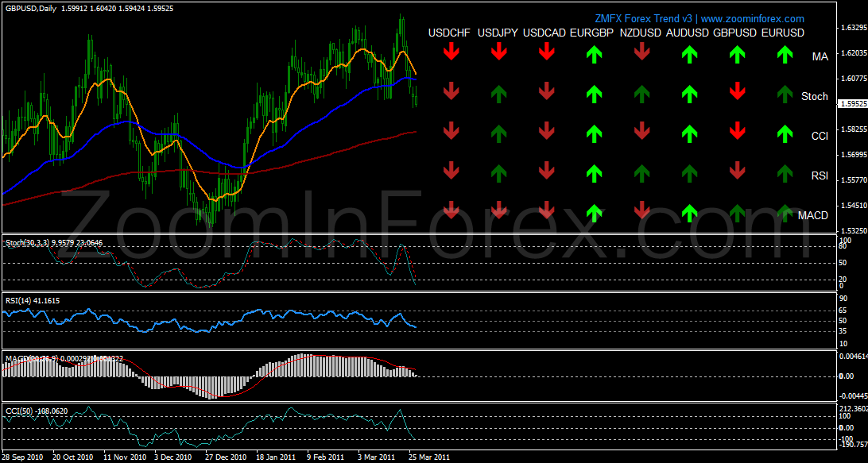This screenshot has height=463, width=868.
Task: Click the 25 Mar 2011 date label
Action: click(428, 457)
